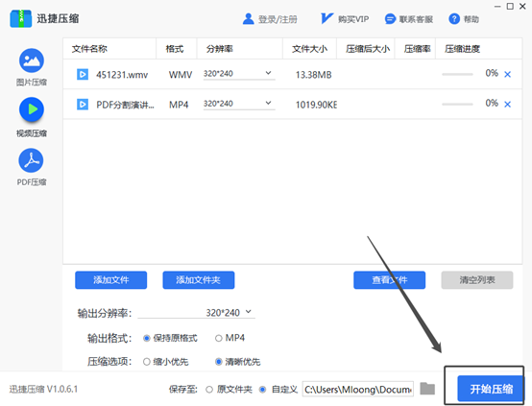Click the 查看文件 button
This screenshot has height=406, width=532.
click(x=390, y=280)
